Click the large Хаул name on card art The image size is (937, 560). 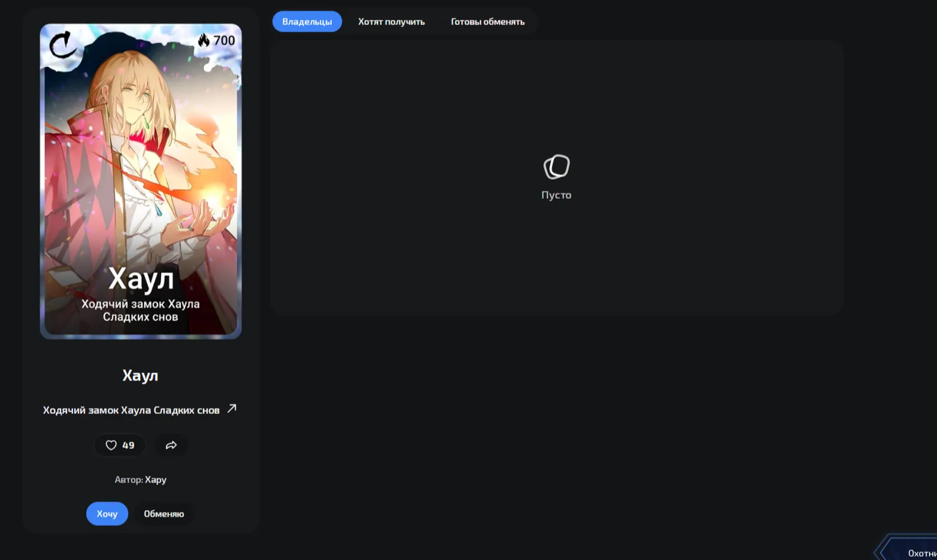pos(141,278)
